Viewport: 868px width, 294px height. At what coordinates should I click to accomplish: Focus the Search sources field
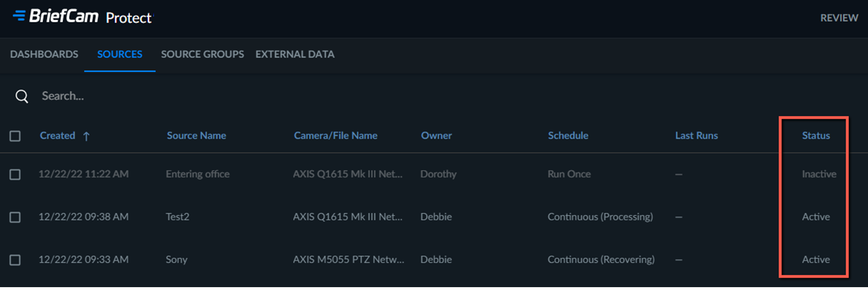[228, 96]
